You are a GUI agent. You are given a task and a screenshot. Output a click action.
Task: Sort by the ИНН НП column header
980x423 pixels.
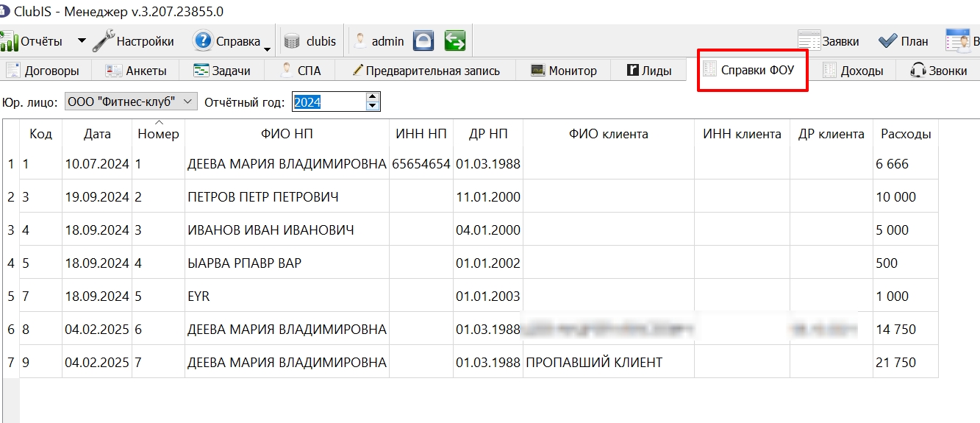[x=421, y=134]
